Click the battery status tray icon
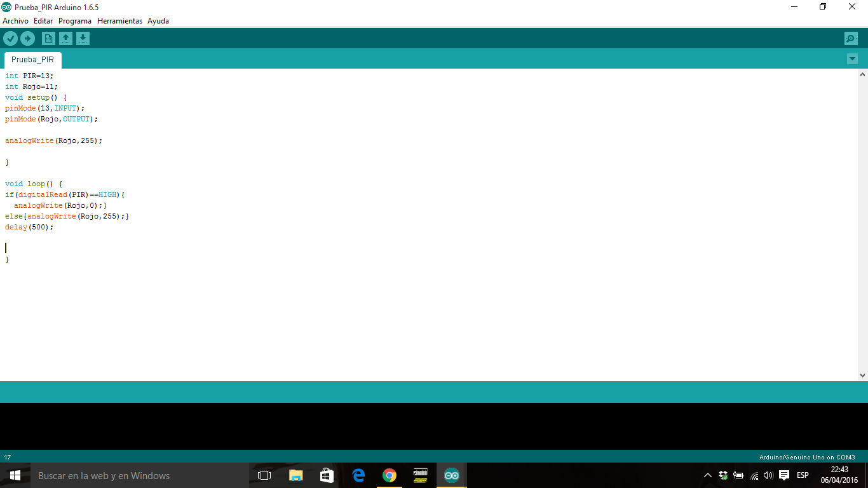 (738, 475)
